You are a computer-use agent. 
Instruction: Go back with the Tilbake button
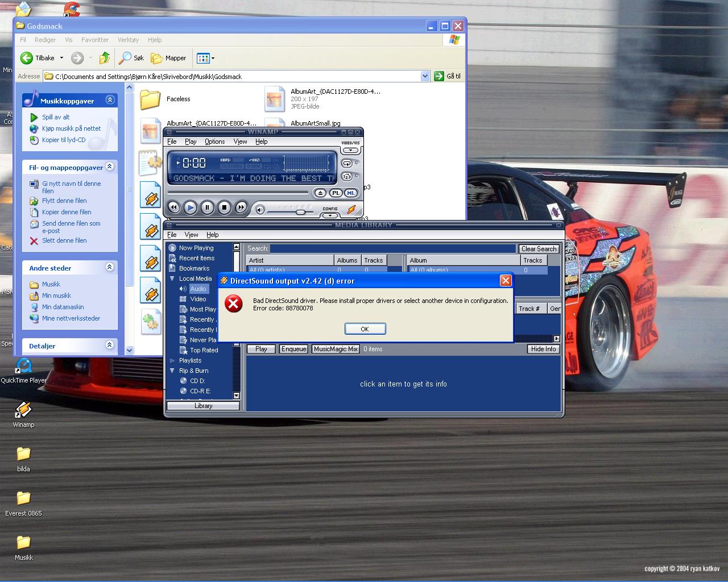tap(38, 58)
